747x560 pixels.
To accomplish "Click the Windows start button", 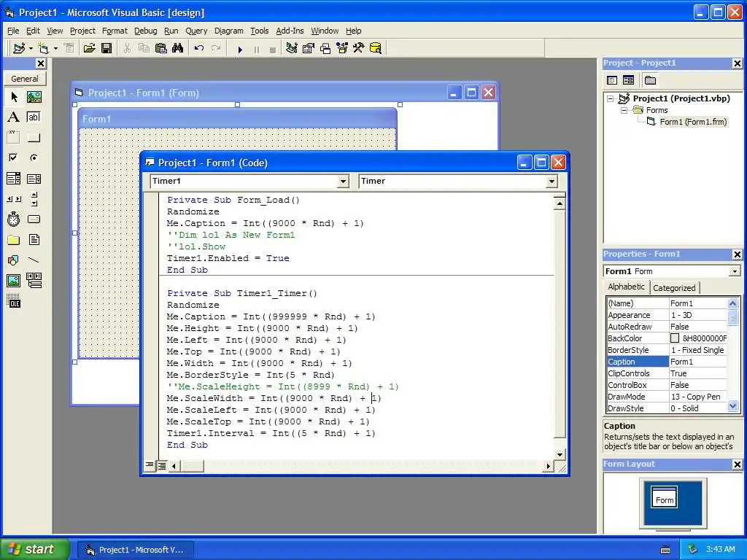I will pos(35,549).
